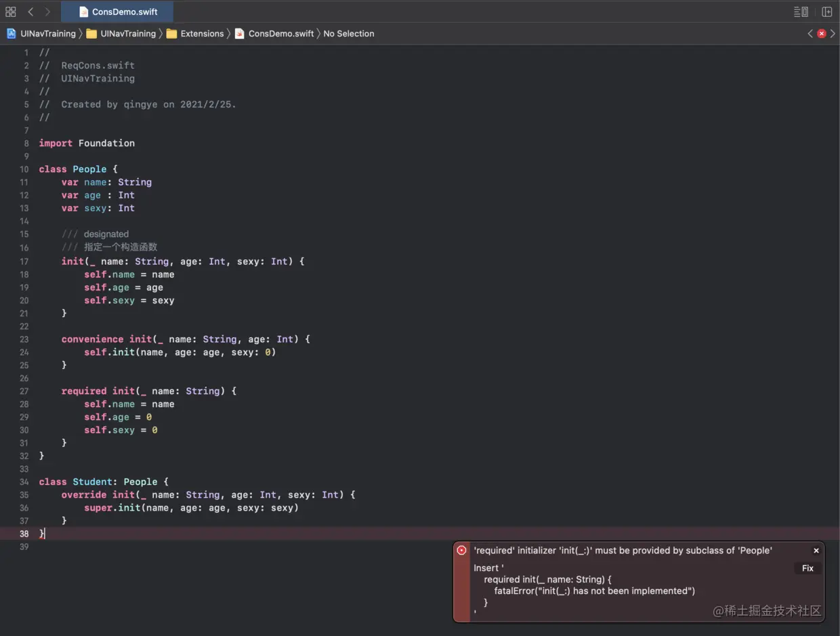Click 'class Student: People {' declaration

click(x=104, y=482)
